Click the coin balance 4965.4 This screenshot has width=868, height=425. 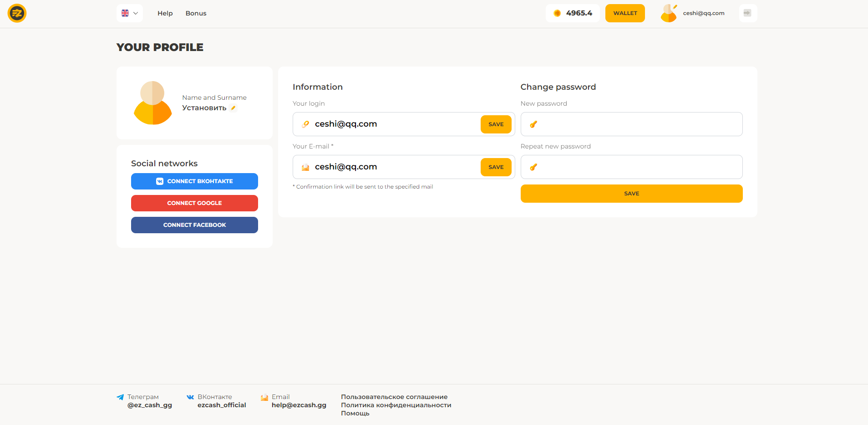pyautogui.click(x=573, y=13)
